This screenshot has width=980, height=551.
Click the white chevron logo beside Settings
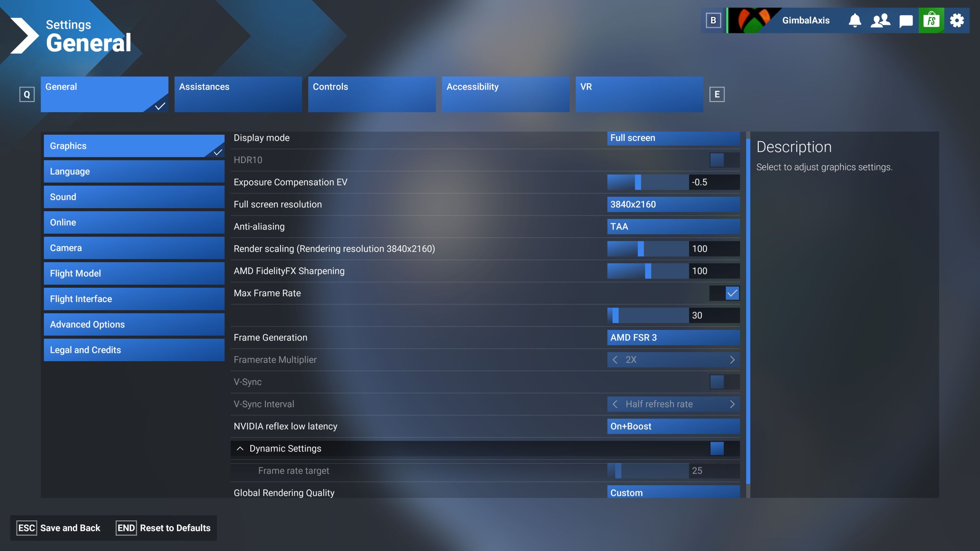(24, 36)
